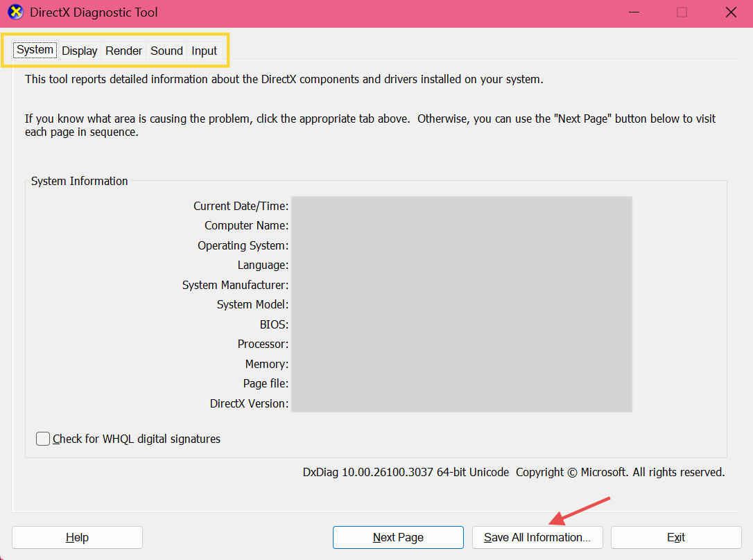
Task: Click the Processor label
Action: [263, 344]
